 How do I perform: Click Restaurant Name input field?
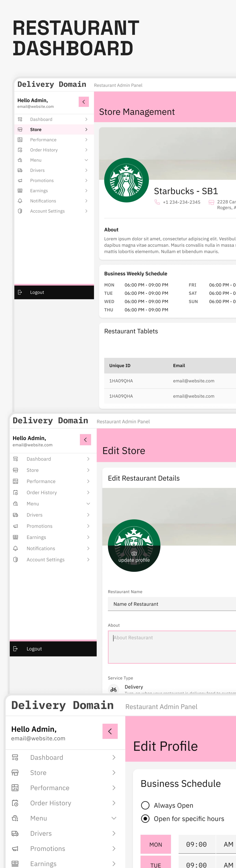tap(172, 604)
